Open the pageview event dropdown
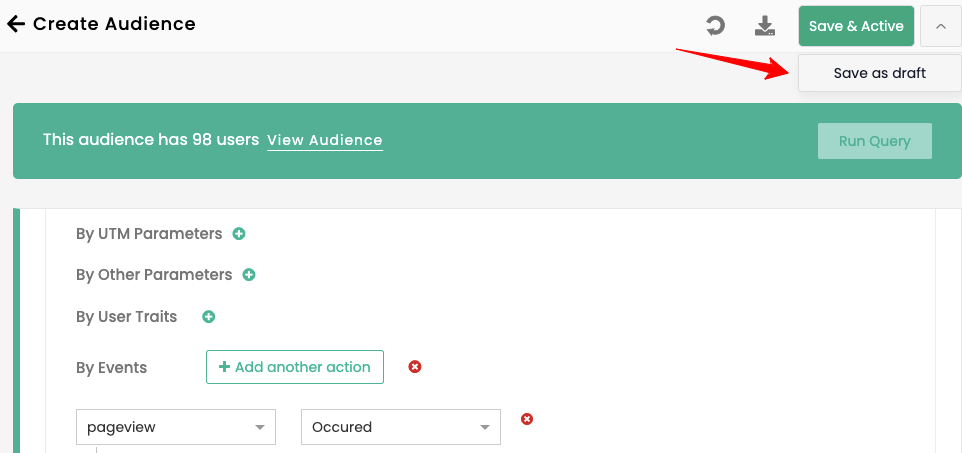The width and height of the screenshot is (962, 453). [x=176, y=427]
